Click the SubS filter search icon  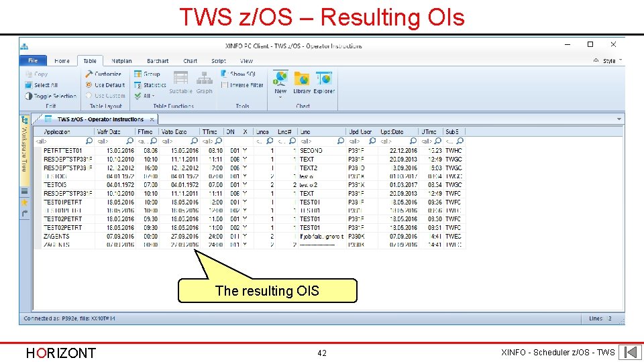click(460, 141)
